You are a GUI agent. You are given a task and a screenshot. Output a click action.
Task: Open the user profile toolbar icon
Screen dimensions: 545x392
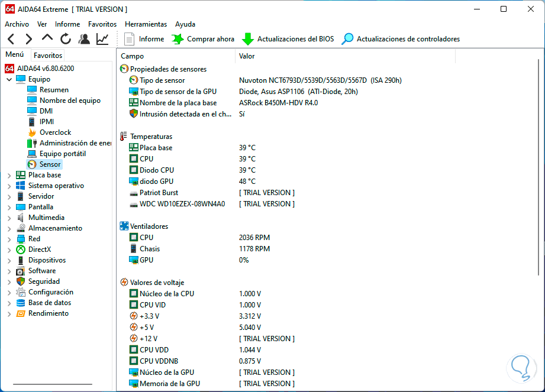pos(84,39)
